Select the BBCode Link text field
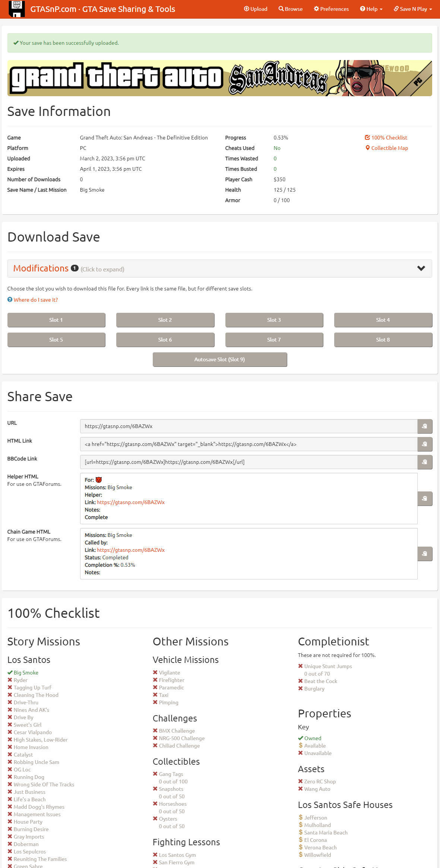The height and width of the screenshot is (868, 440). [249, 462]
